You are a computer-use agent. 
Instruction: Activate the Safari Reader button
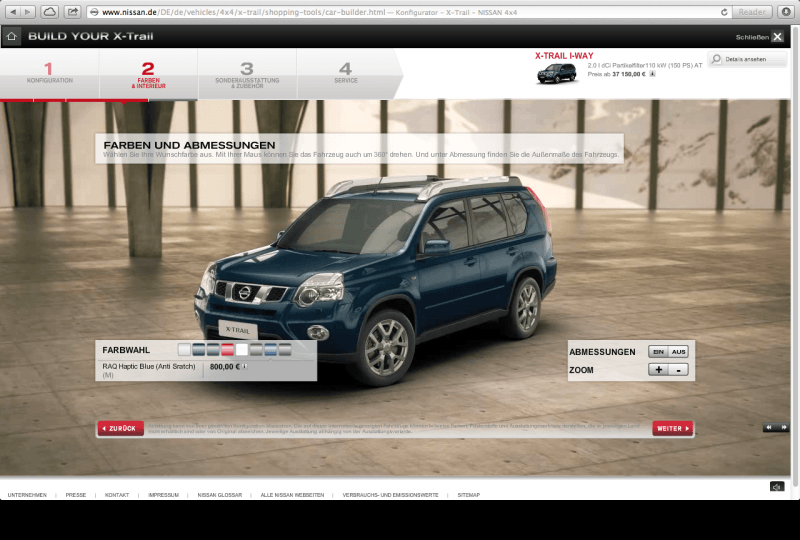point(752,12)
